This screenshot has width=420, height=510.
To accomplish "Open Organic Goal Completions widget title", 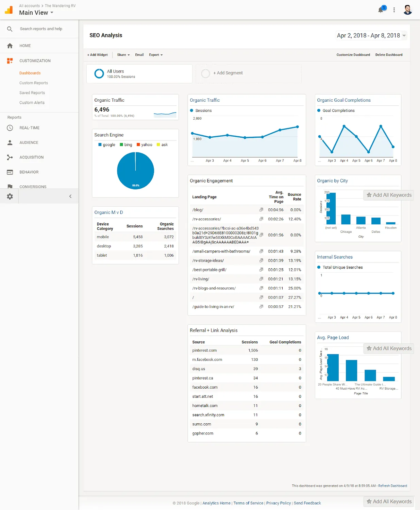I will pyautogui.click(x=344, y=100).
